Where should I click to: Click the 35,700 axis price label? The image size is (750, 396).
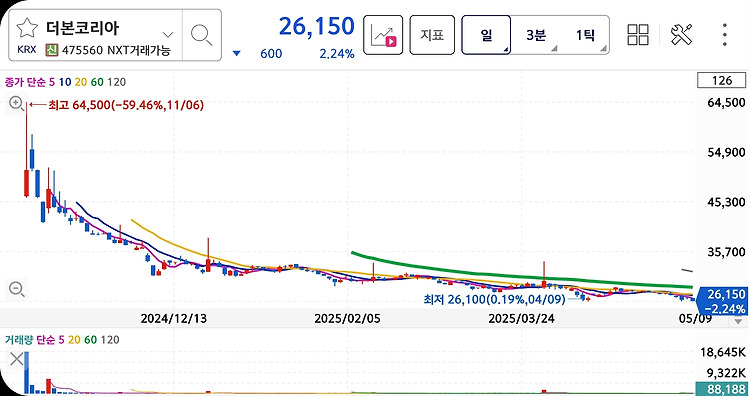pyautogui.click(x=726, y=252)
